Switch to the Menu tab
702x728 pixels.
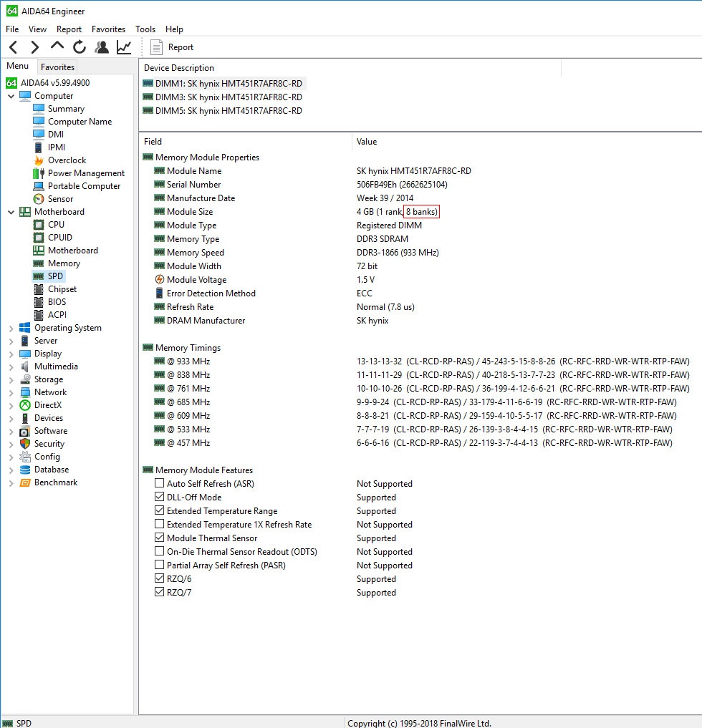(18, 66)
